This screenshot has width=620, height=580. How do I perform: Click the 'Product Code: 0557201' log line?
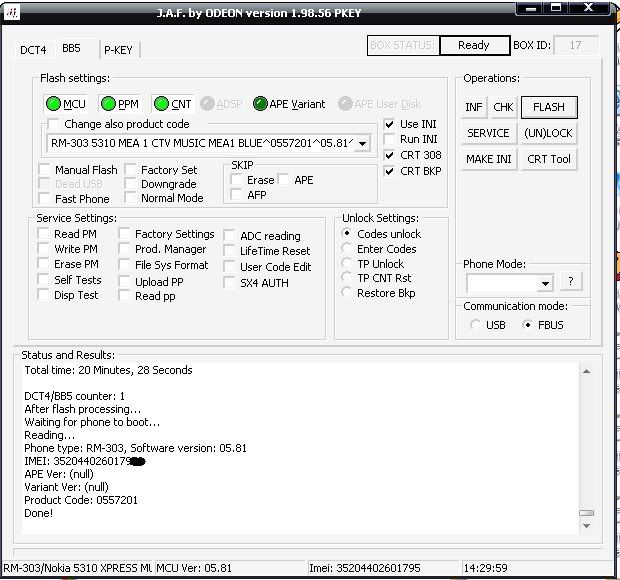tap(81, 500)
